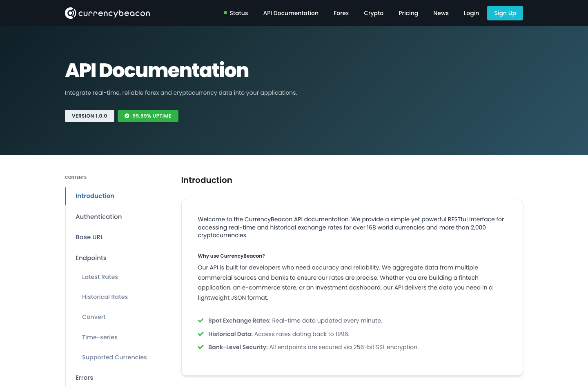Viewport: 588px width, 392px height.
Task: Select Latest Rates under Endpoints
Action: (100, 277)
